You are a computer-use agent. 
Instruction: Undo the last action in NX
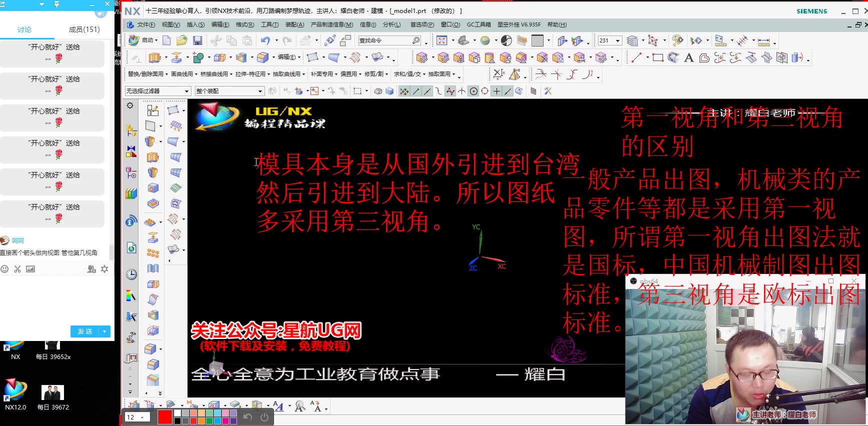(x=265, y=40)
